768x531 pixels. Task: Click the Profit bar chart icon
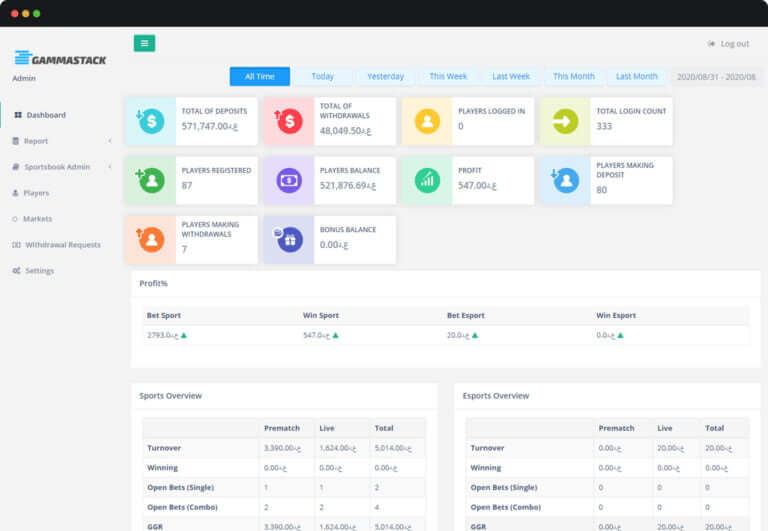427,180
